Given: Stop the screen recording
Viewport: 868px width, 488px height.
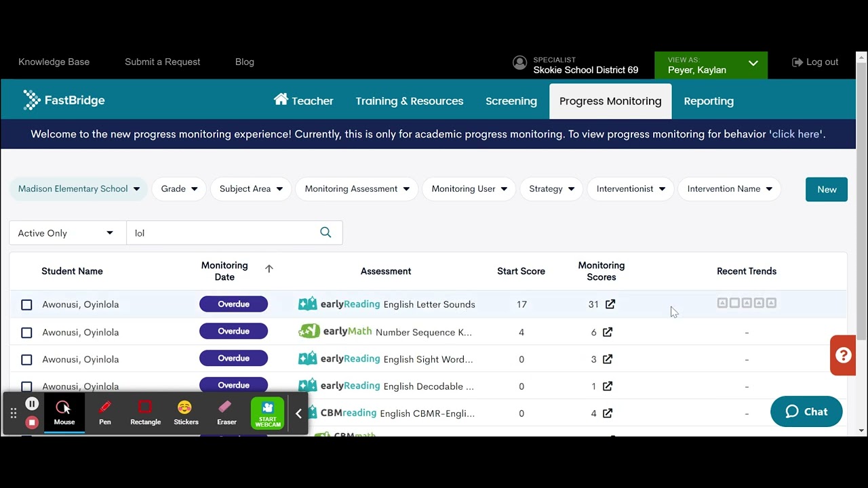Looking at the screenshot, I should 32,422.
